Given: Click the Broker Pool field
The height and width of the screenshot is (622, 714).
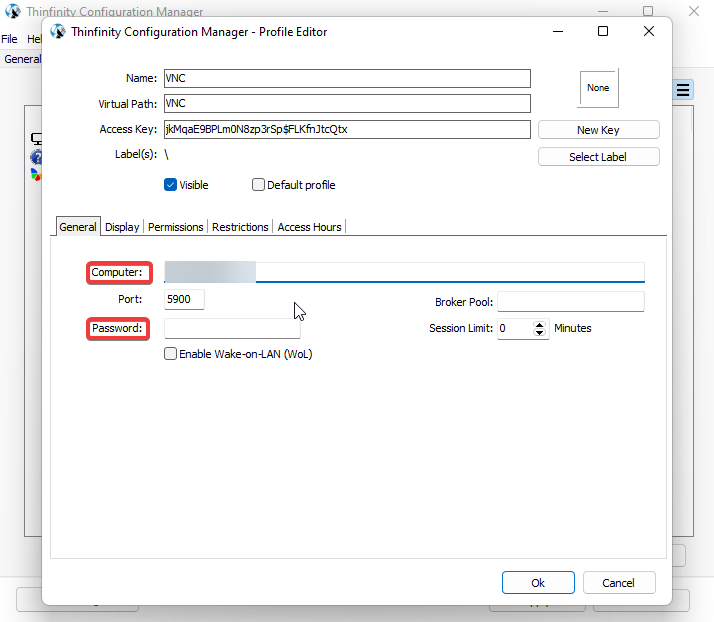Looking at the screenshot, I should pos(571,301).
